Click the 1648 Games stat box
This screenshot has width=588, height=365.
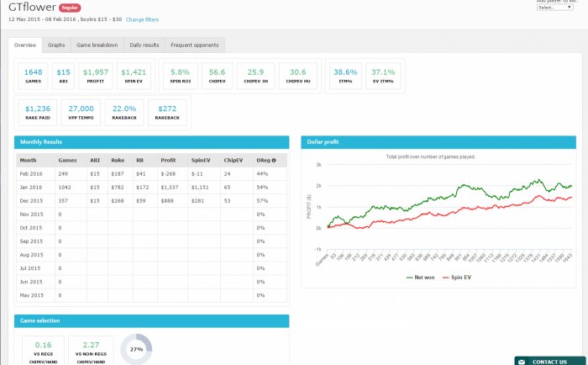pyautogui.click(x=33, y=76)
